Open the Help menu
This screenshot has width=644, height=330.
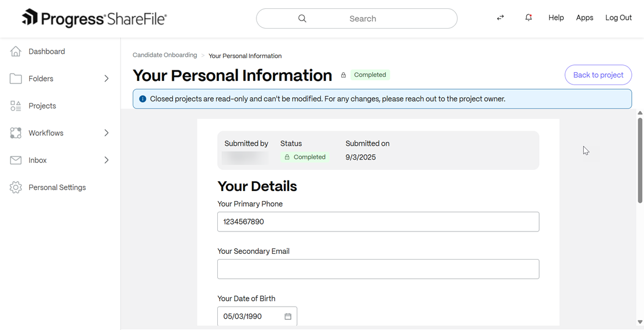[x=556, y=18]
